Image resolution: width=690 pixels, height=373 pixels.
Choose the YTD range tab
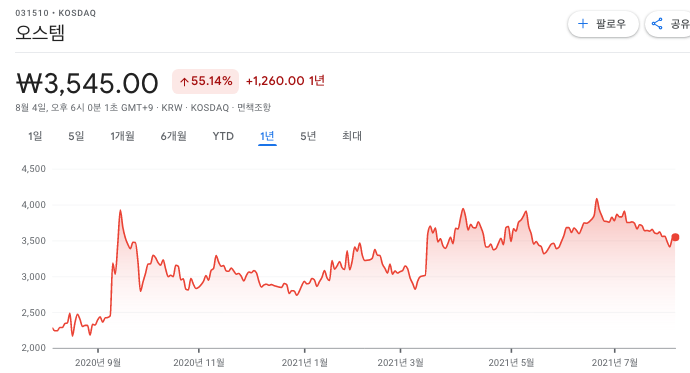pyautogui.click(x=223, y=136)
